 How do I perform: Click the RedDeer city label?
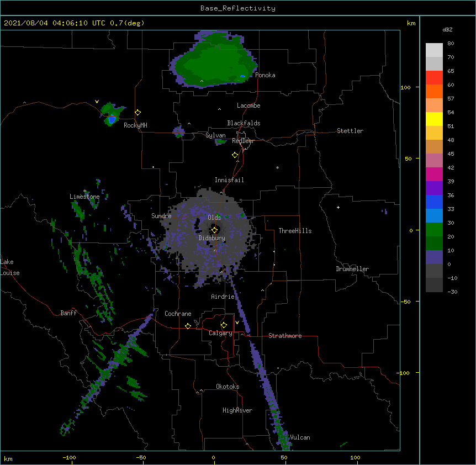click(243, 141)
